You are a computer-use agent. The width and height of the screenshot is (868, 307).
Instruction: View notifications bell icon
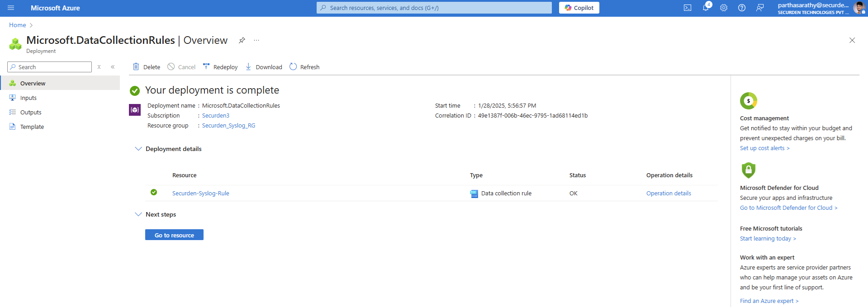pyautogui.click(x=706, y=8)
